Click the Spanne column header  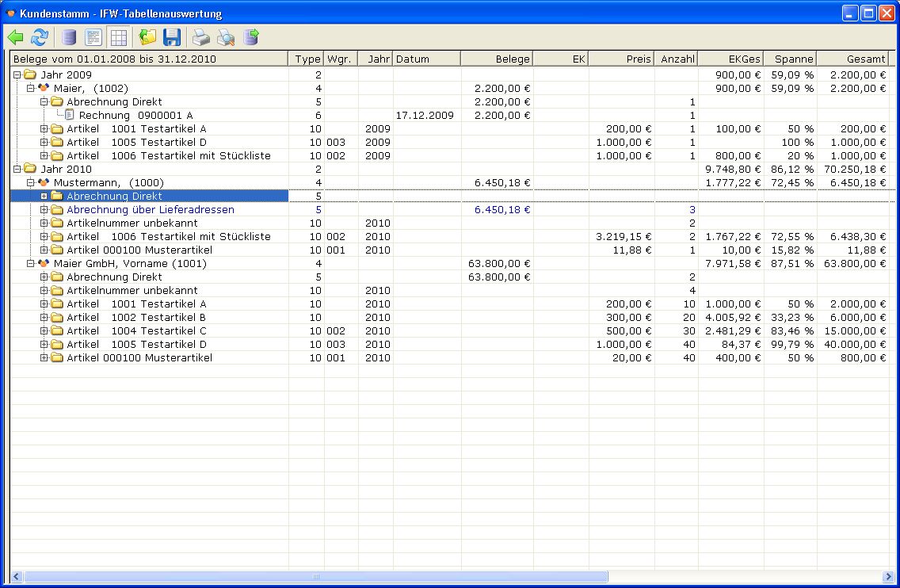(x=789, y=59)
